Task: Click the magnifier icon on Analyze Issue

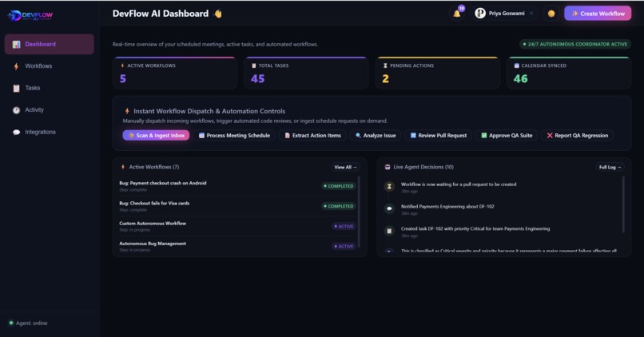Action: point(358,136)
